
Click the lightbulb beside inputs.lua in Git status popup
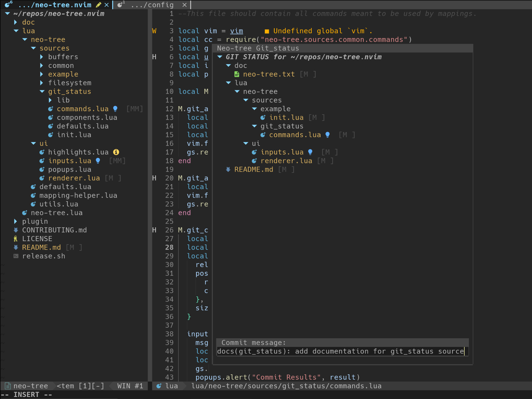pos(310,152)
